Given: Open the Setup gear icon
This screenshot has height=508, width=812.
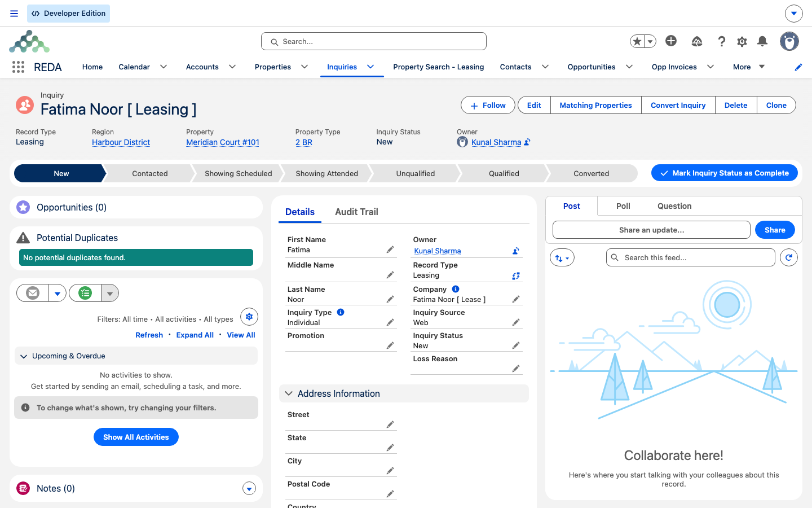Looking at the screenshot, I should [742, 41].
